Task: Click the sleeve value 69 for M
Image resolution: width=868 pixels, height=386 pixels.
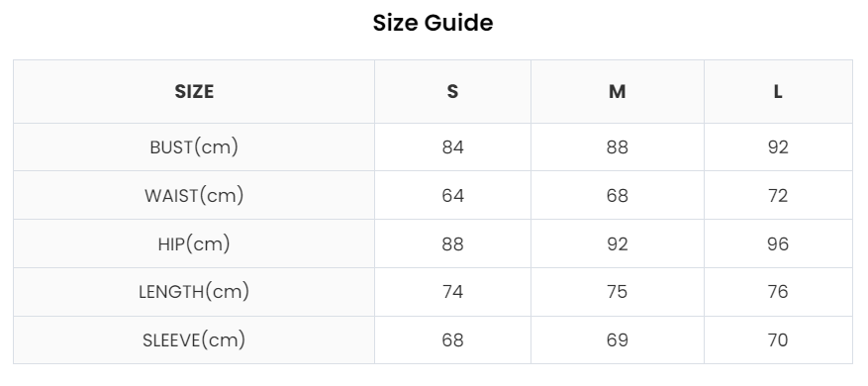Action: 618,340
